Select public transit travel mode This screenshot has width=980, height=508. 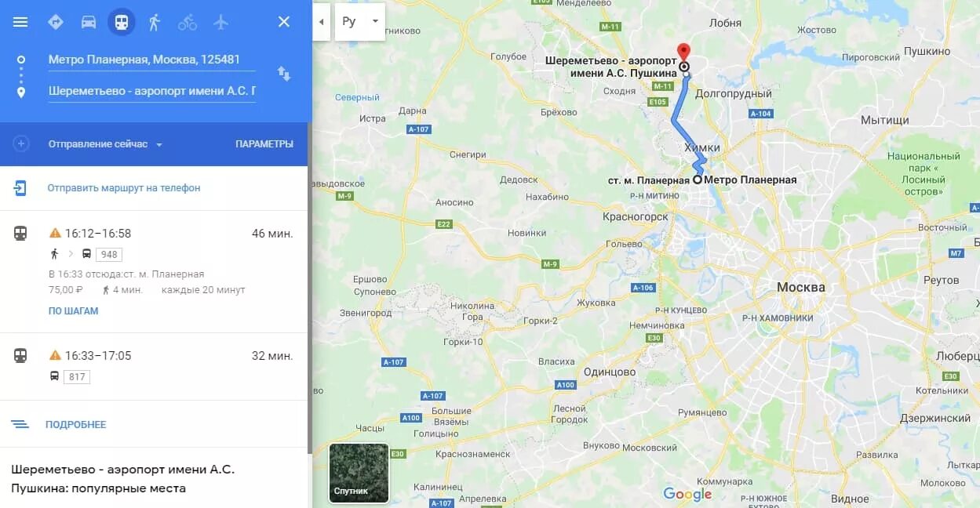122,22
